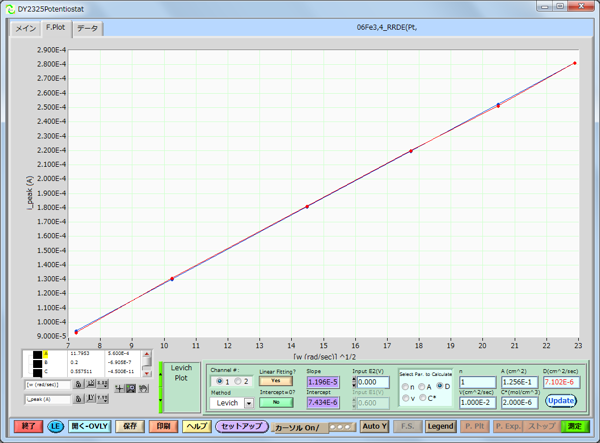Switch to the F.Plot tab
This screenshot has width=600, height=443.
tap(56, 28)
